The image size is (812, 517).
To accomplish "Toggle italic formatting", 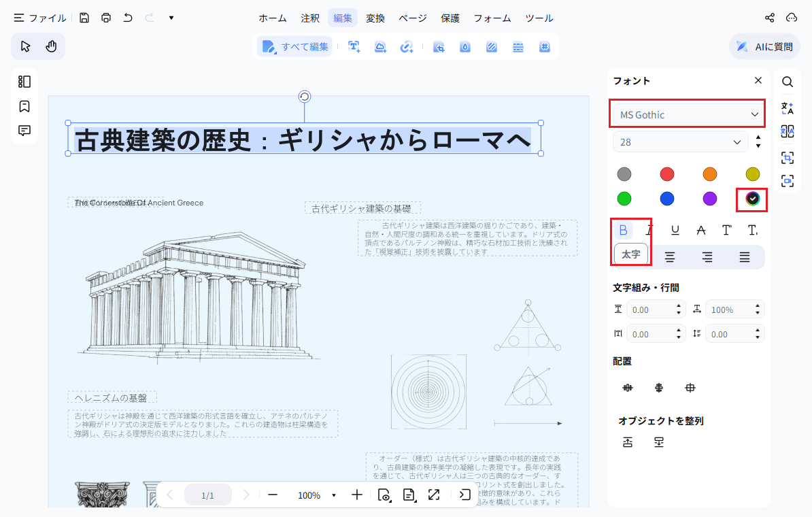I will coord(649,230).
